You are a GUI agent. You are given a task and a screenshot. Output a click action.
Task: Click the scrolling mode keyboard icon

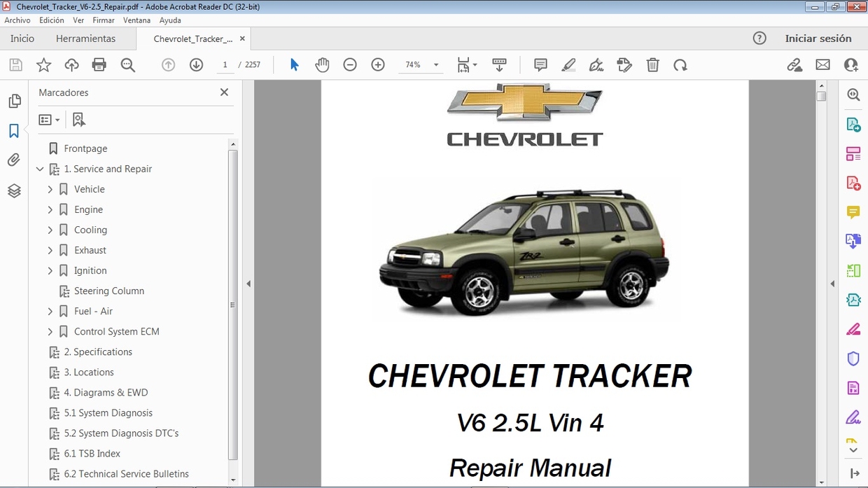(x=499, y=65)
